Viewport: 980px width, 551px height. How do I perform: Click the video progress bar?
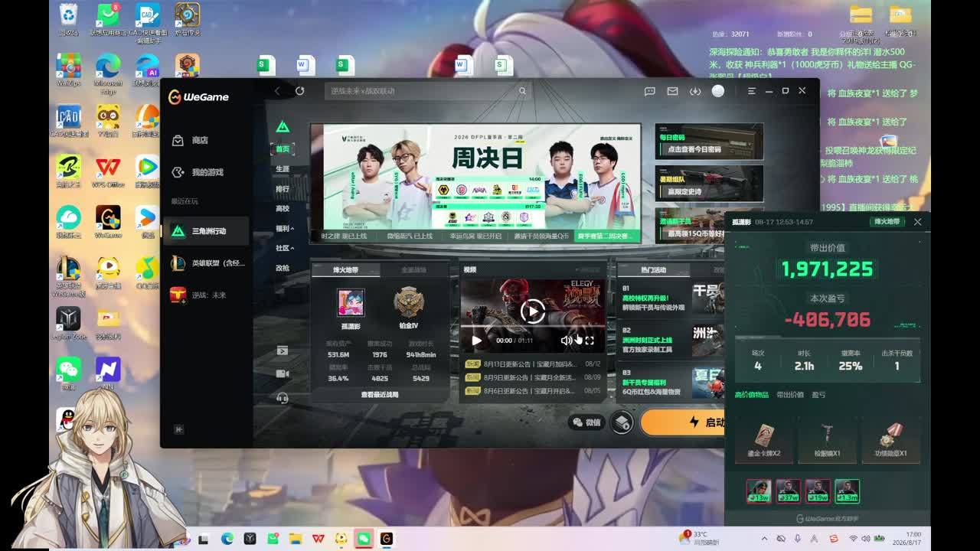tap(533, 328)
